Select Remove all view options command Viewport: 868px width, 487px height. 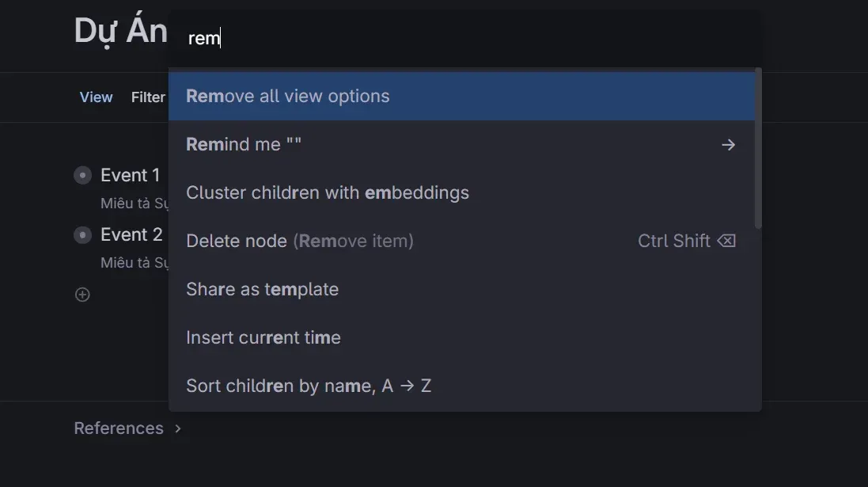[x=461, y=97]
